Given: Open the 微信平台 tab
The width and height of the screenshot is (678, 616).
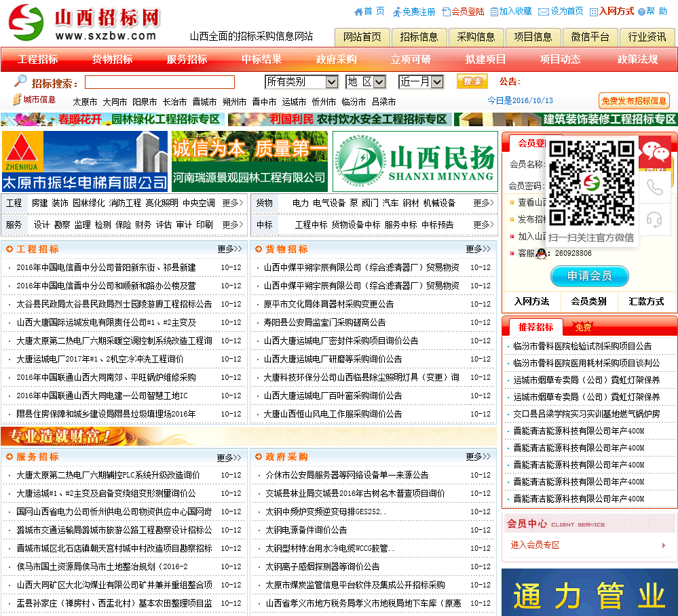Looking at the screenshot, I should pos(590,37).
